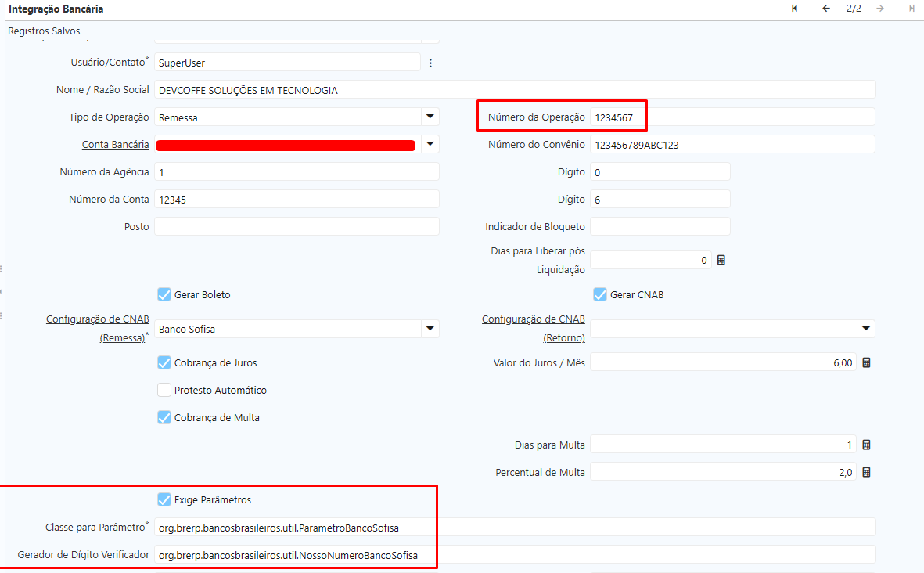
Task: Expand Configuração de CNAB (Retorno) dropdown
Action: [x=865, y=329]
